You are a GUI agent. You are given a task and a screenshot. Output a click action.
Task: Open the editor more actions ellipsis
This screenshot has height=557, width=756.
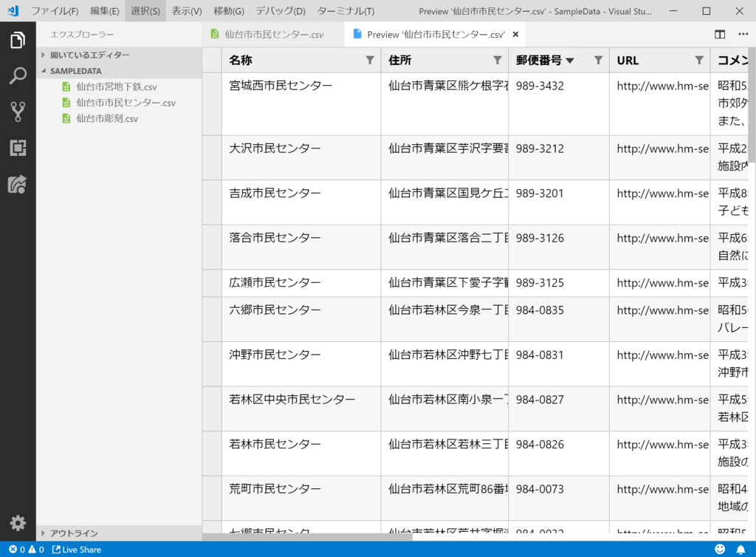pyautogui.click(x=743, y=34)
